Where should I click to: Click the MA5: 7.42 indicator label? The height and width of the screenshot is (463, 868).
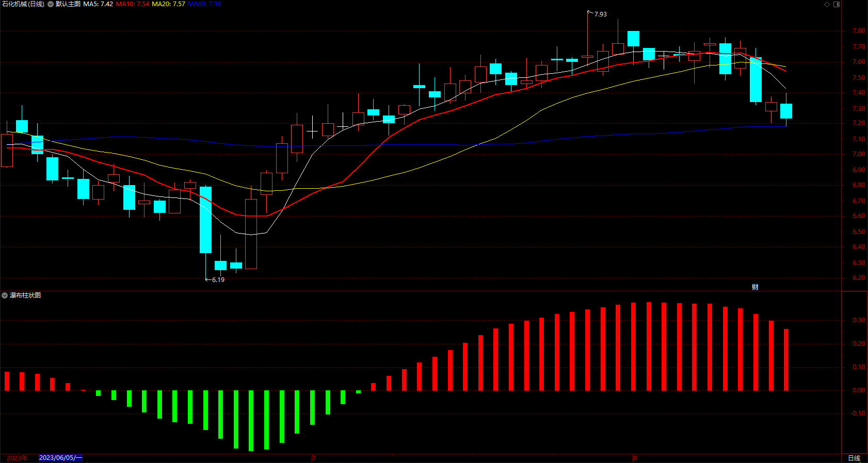[98, 4]
